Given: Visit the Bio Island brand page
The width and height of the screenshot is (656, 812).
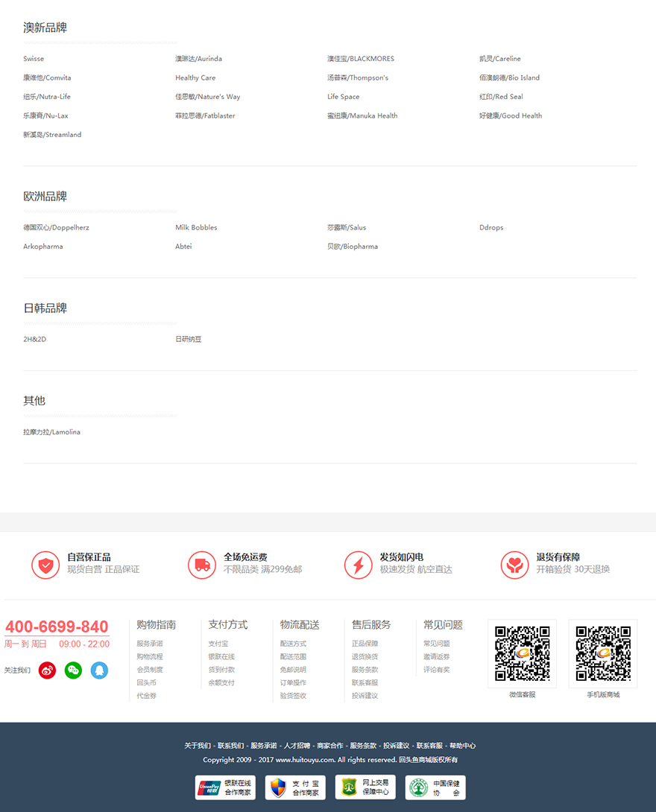Looking at the screenshot, I should 509,77.
